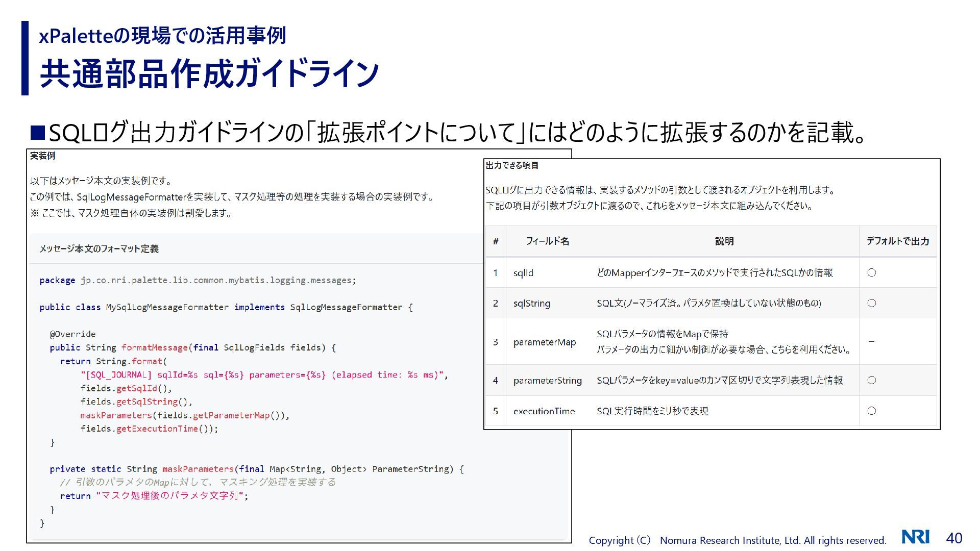This screenshot has height=551, width=980.
Task: Click the circle mark in sqlId row
Action: tap(872, 273)
